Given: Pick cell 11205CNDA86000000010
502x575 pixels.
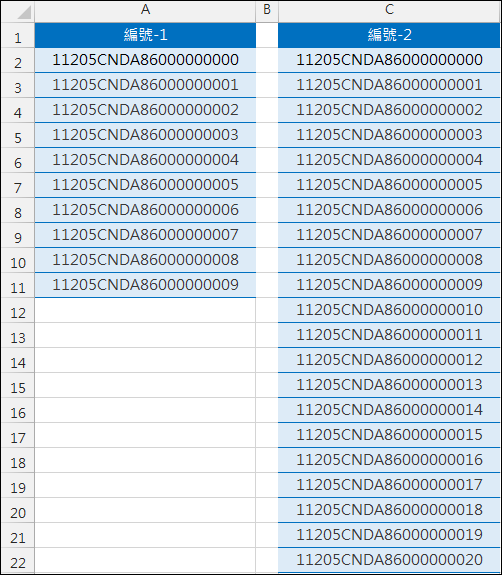Looking at the screenshot, I should pyautogui.click(x=389, y=310).
